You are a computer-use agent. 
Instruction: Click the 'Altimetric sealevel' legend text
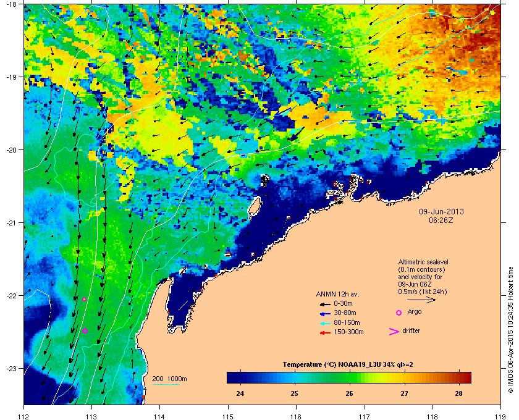click(423, 262)
